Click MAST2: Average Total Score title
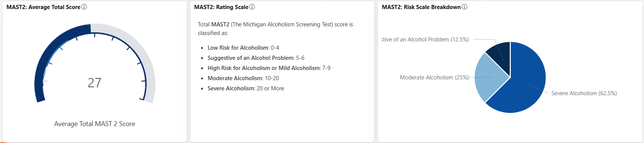The image size is (644, 143). click(x=43, y=7)
